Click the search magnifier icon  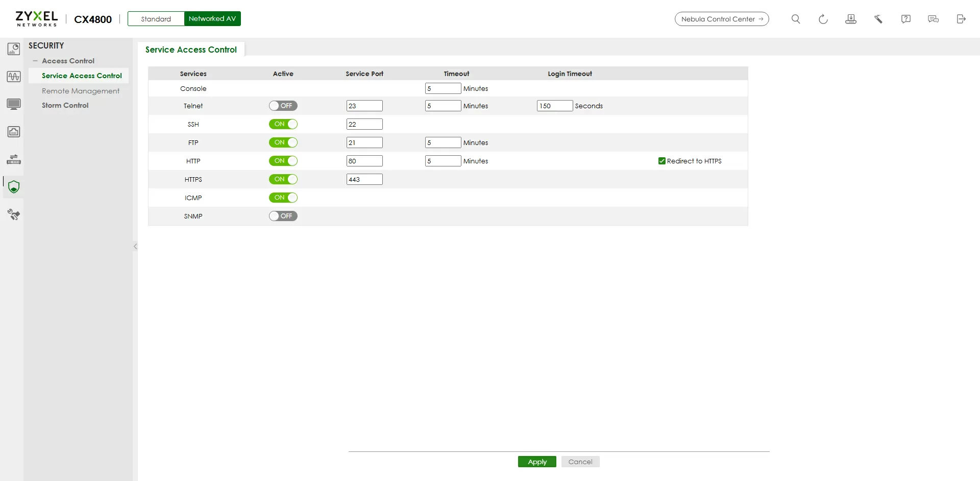(795, 19)
